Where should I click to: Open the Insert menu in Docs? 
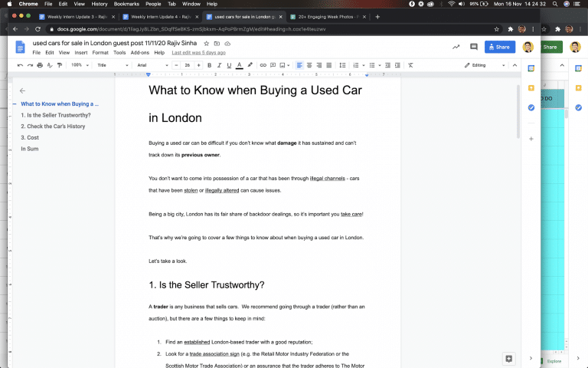(81, 53)
